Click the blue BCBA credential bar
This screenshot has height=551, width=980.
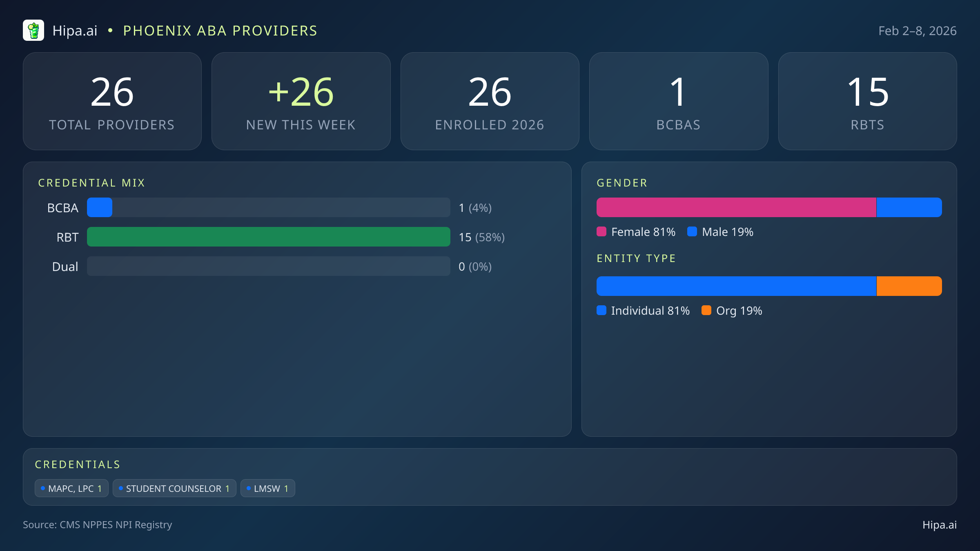click(100, 207)
